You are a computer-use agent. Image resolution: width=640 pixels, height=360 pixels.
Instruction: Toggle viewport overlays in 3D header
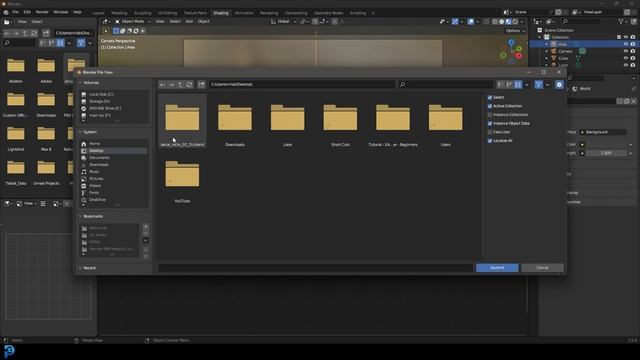(471, 22)
